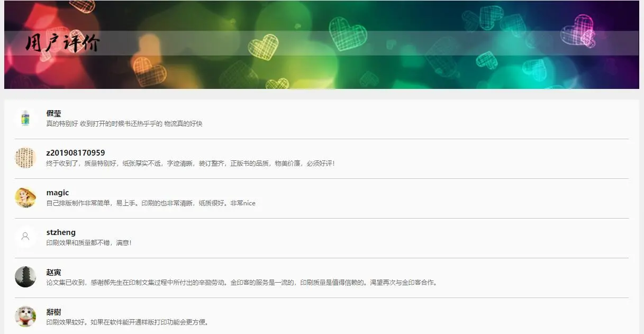
Task: Click the 用户评价 banner heading
Action: [x=62, y=43]
